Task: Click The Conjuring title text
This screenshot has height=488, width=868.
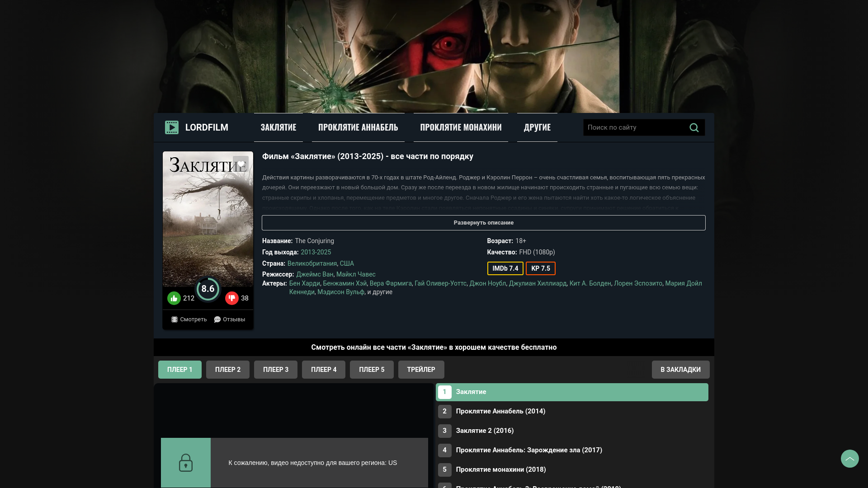Action: tap(315, 241)
